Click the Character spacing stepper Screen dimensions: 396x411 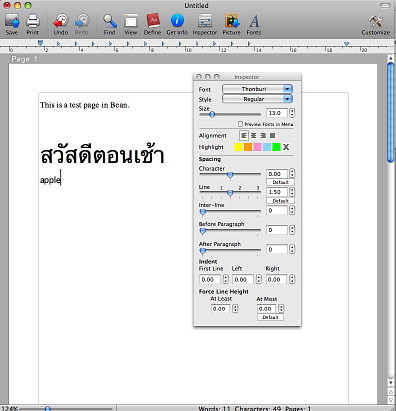click(x=292, y=173)
